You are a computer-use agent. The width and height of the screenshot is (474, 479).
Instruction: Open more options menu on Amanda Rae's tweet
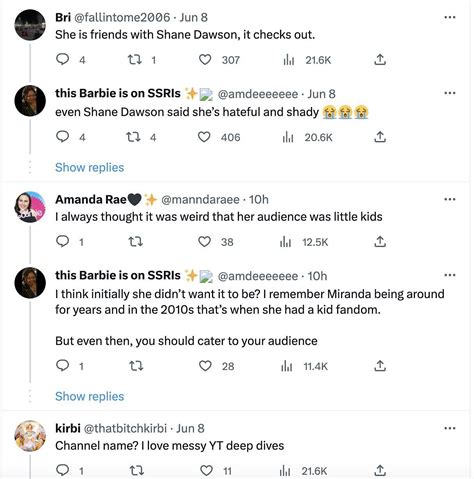(450, 199)
